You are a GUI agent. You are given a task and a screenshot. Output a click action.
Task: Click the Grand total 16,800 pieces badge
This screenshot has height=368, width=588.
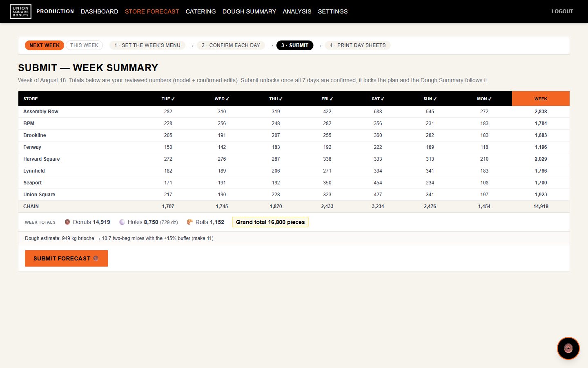270,222
